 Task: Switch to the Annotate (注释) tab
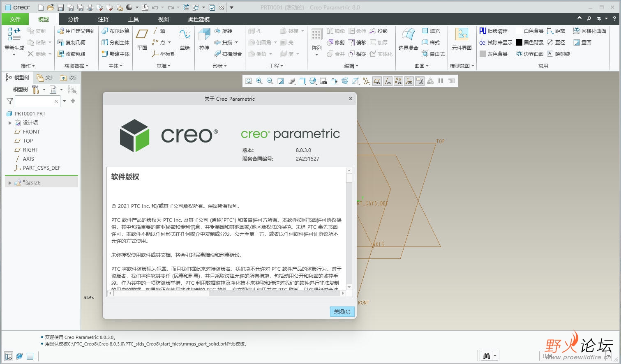tap(104, 19)
